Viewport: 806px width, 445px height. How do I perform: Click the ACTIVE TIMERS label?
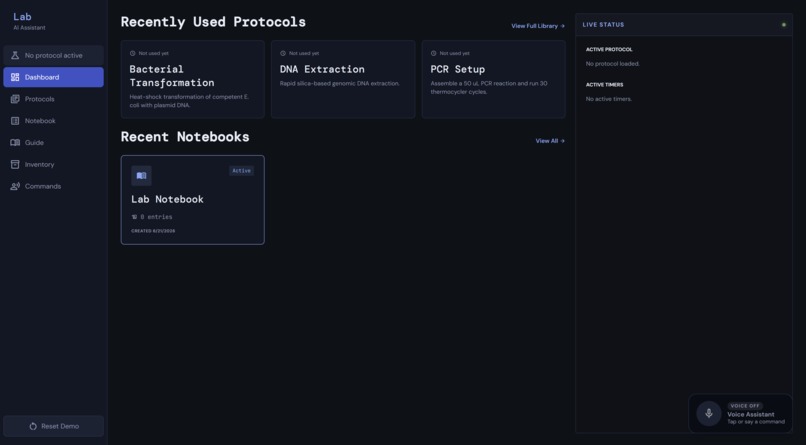[x=604, y=85]
